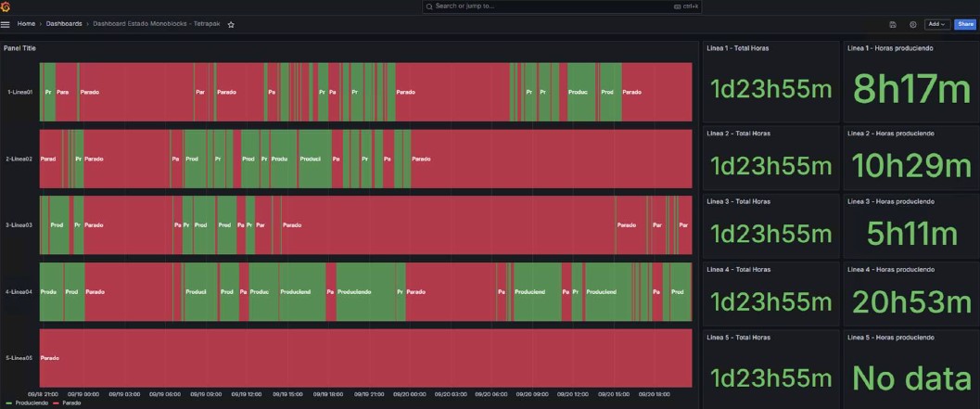Select the 3-Linea03 row label
The height and width of the screenshot is (409, 980).
[19, 225]
